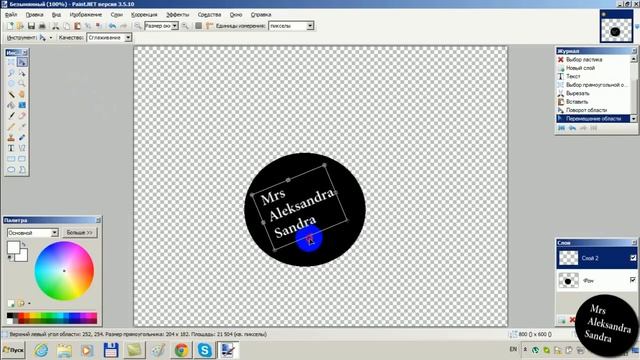Image resolution: width=640 pixels, height=360 pixels.
Task: Toggle visibility checkbox of Слой 2
Action: coord(633,258)
